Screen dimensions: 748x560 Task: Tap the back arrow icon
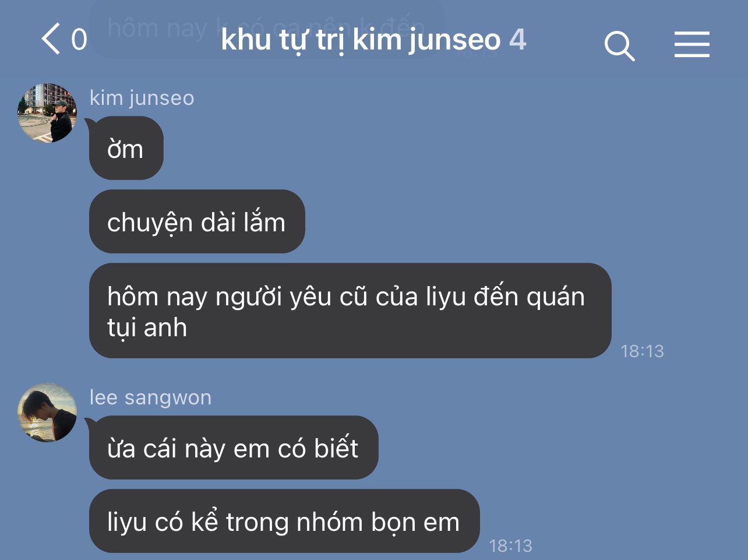[x=51, y=39]
